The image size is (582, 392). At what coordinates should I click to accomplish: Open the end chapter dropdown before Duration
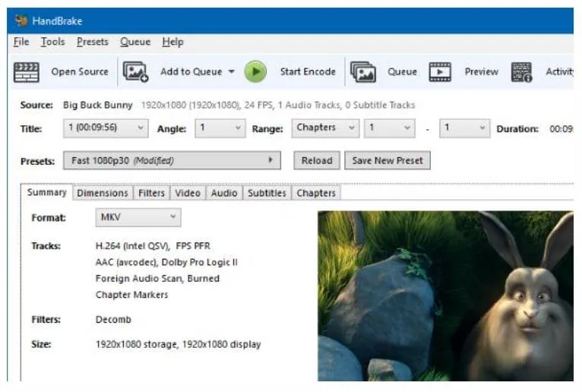tap(464, 128)
